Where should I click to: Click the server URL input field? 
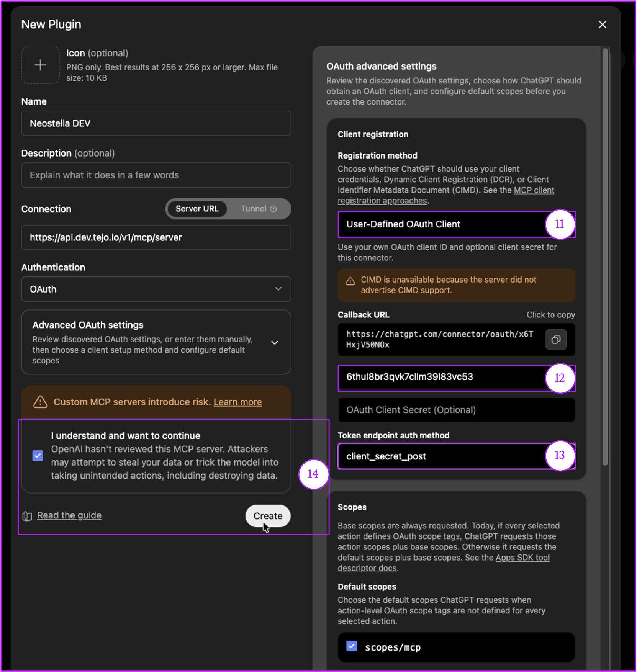tap(156, 237)
